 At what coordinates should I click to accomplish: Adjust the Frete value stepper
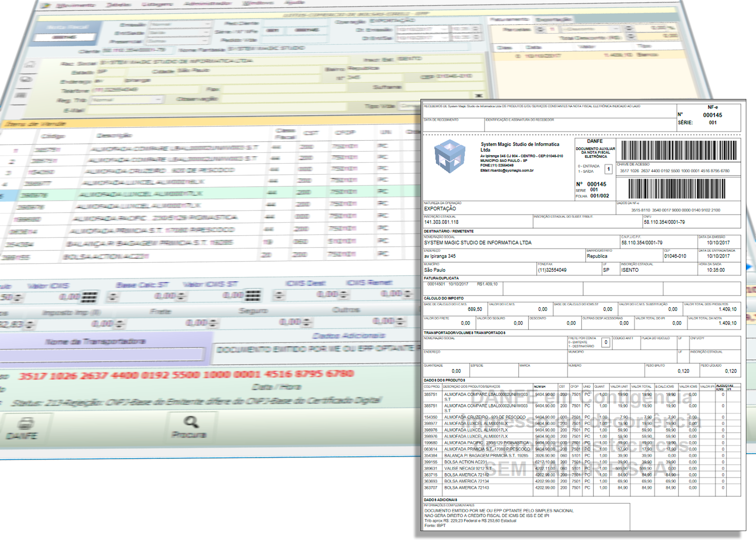(120, 324)
